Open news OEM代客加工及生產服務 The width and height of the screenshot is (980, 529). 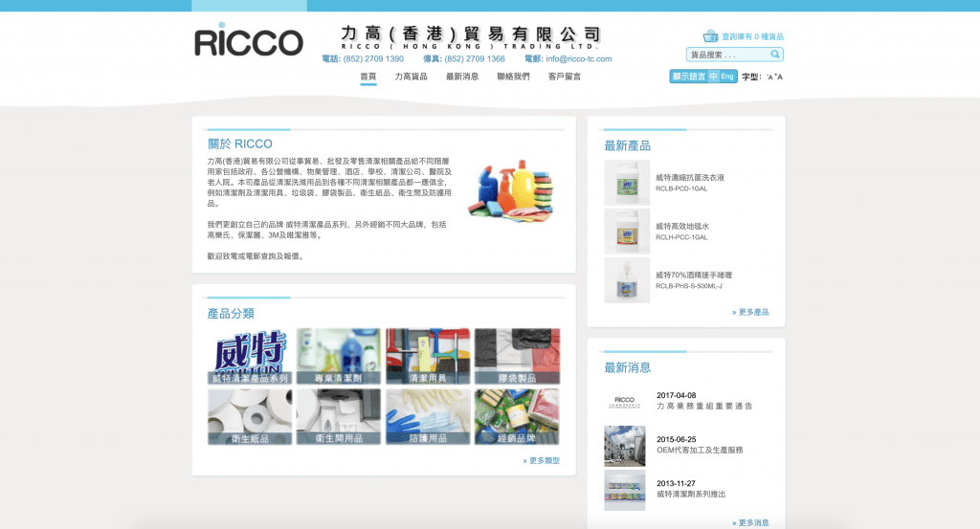[x=700, y=451]
